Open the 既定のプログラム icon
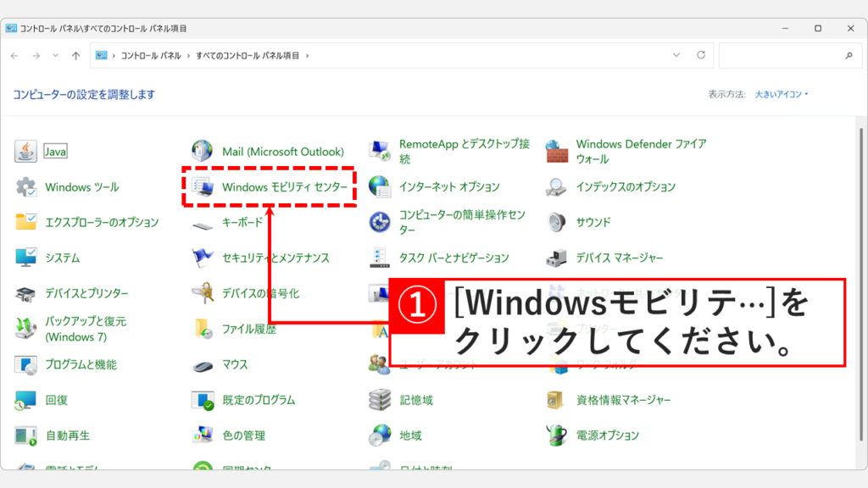Screen dimensions: 868x488 tap(203, 400)
